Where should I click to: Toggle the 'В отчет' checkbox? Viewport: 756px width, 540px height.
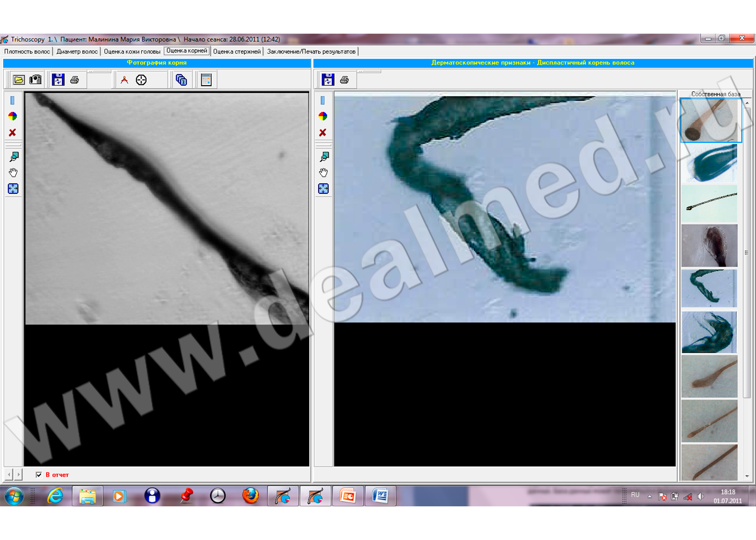pos(39,475)
